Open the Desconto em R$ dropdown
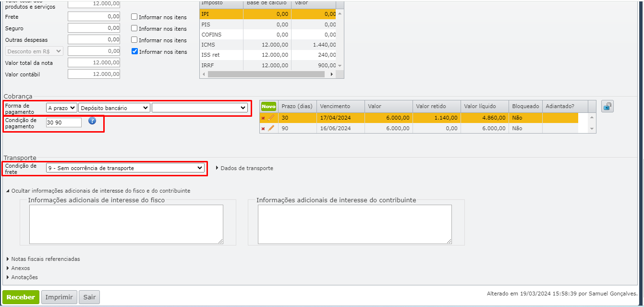644x307 pixels. [34, 51]
